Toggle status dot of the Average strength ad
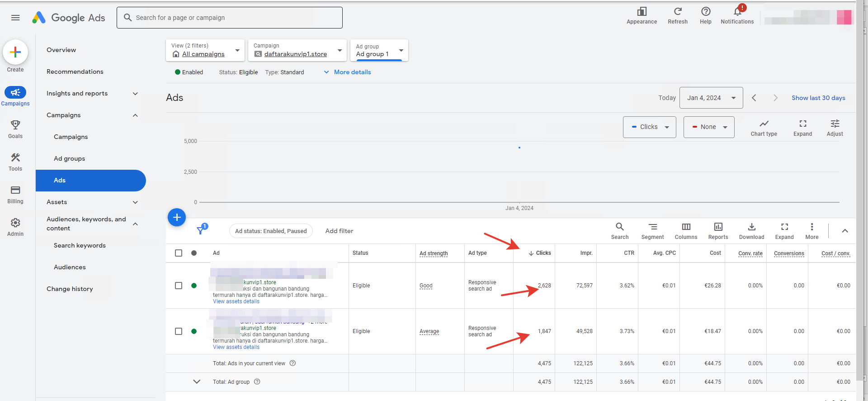The width and height of the screenshot is (868, 401). click(x=194, y=331)
